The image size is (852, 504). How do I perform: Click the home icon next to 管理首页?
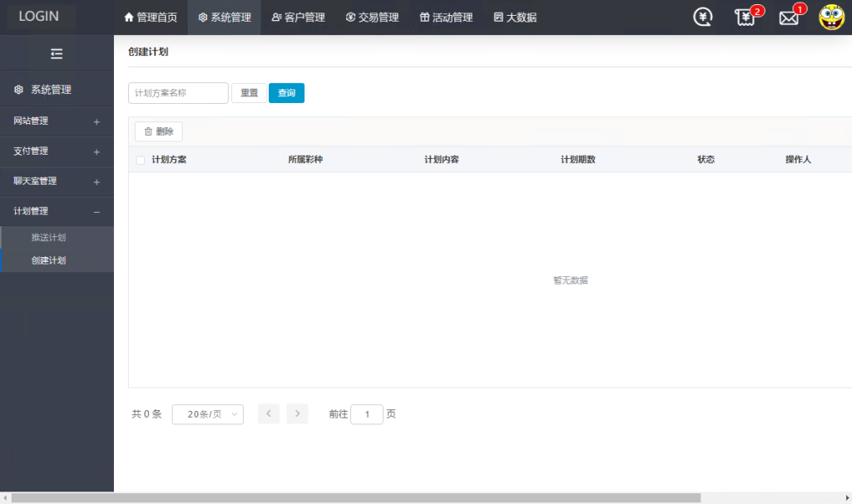coord(129,16)
